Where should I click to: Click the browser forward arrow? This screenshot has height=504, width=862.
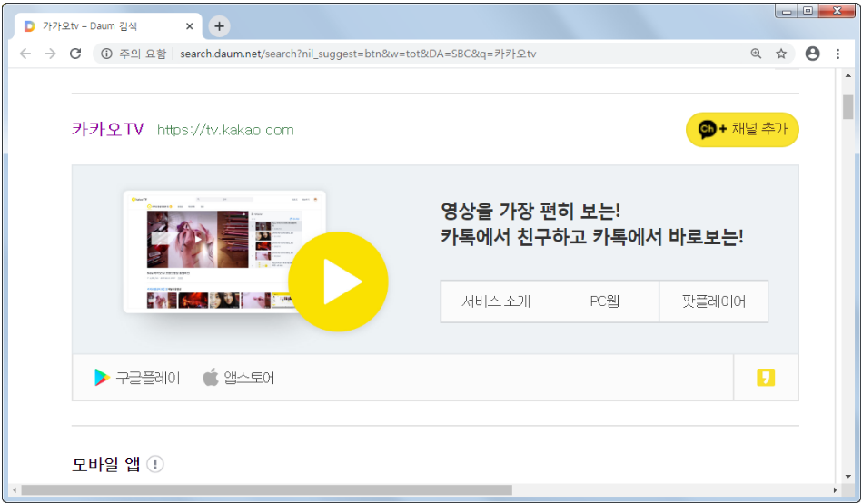(50, 54)
